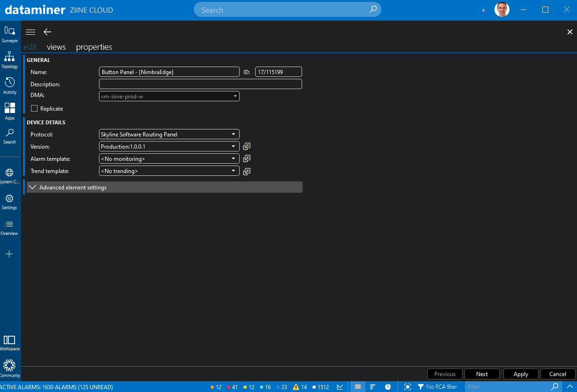Open System Center from the sidebar
577x392 pixels.
coord(10,176)
